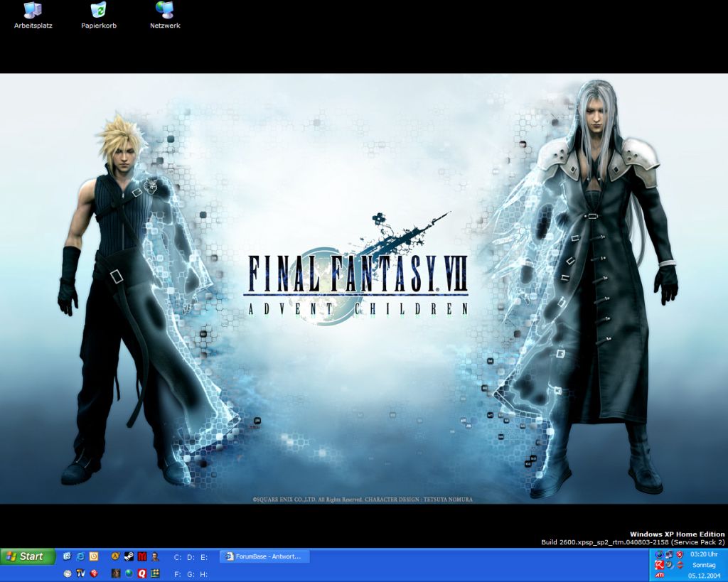The image size is (728, 582).
Task: Open the Netzwerk desktop icon
Action: point(165,16)
